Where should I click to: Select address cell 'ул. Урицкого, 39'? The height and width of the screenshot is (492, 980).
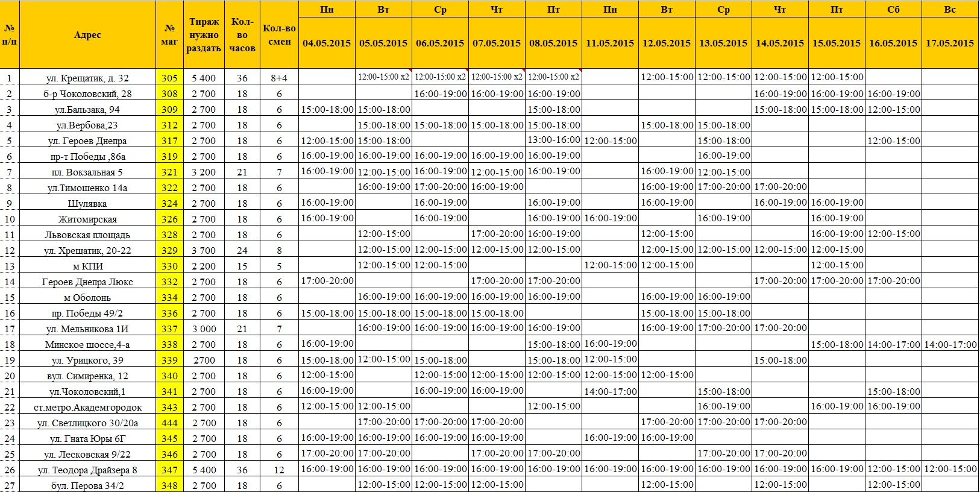point(87,360)
